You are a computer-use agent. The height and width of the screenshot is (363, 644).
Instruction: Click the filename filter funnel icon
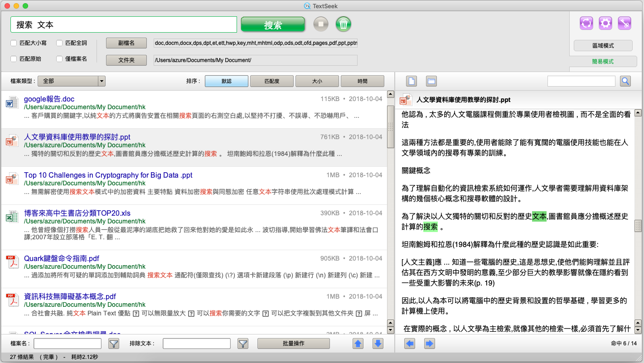(x=114, y=344)
